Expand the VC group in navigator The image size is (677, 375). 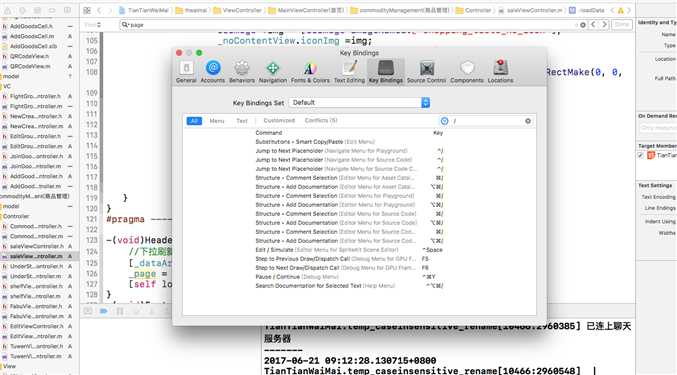(7, 86)
